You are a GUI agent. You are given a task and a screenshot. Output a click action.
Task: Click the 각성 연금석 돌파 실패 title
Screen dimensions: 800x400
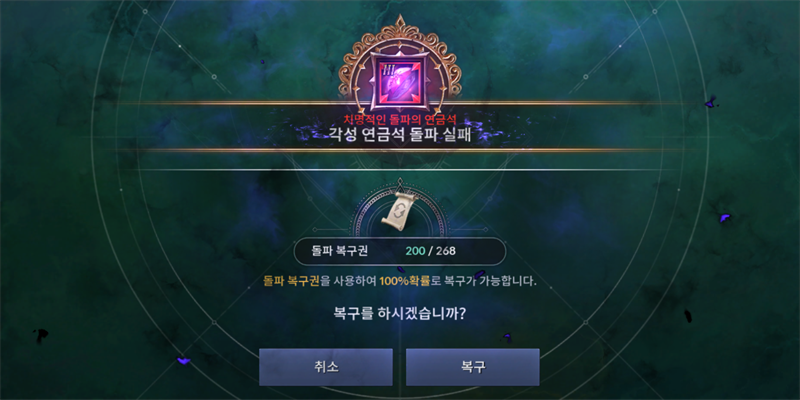(x=399, y=136)
